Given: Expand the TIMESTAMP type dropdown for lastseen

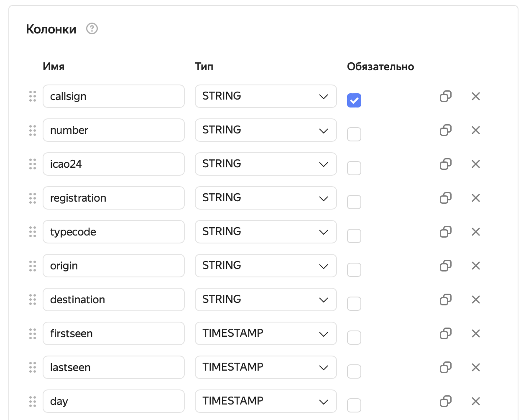Looking at the screenshot, I should tap(266, 367).
